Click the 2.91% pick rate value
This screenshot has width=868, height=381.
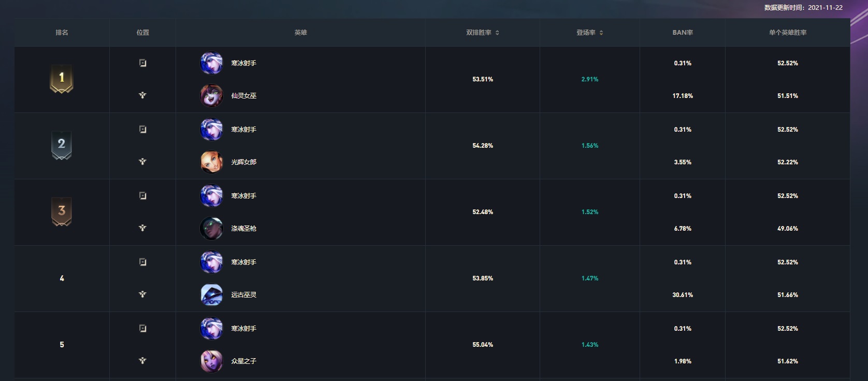coord(589,79)
